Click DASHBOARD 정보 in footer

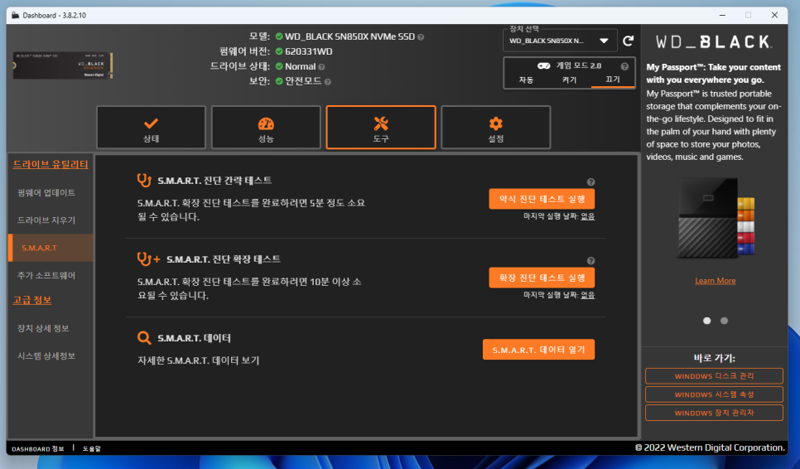[38, 449]
